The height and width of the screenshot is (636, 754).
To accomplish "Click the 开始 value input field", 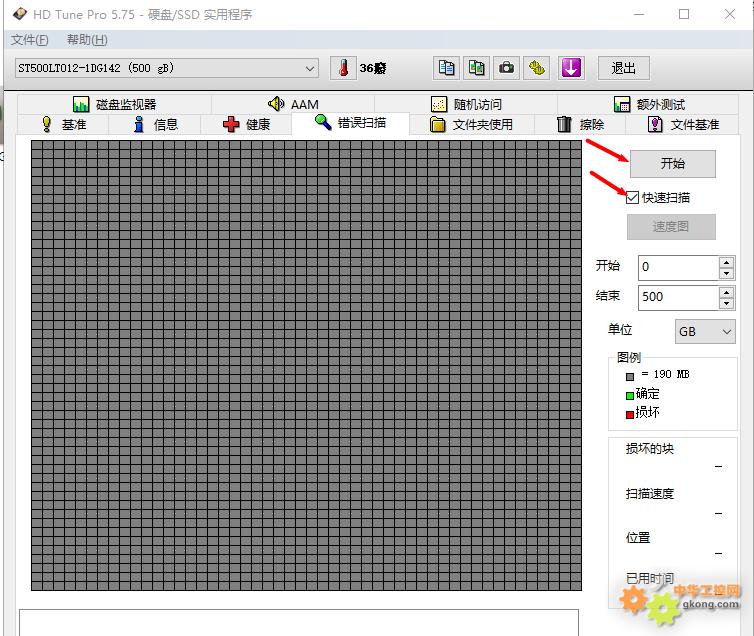I will [x=679, y=267].
